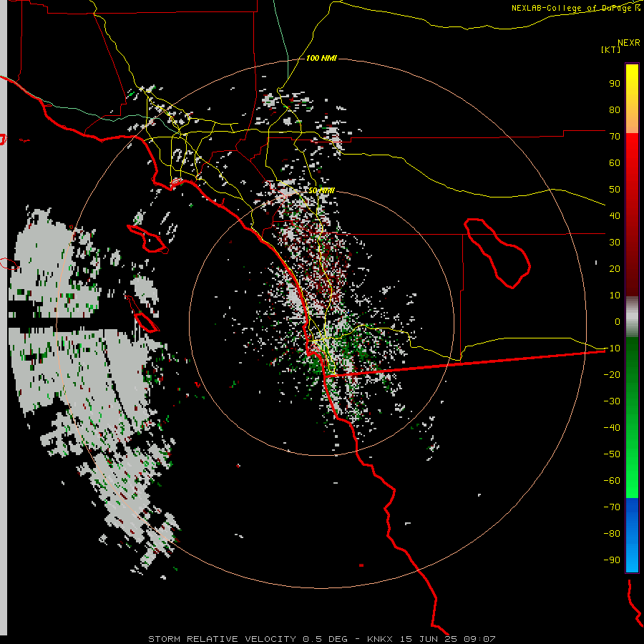Click the 20 knot value on the color scale
Viewport: 644px width, 644px height.
click(x=615, y=268)
